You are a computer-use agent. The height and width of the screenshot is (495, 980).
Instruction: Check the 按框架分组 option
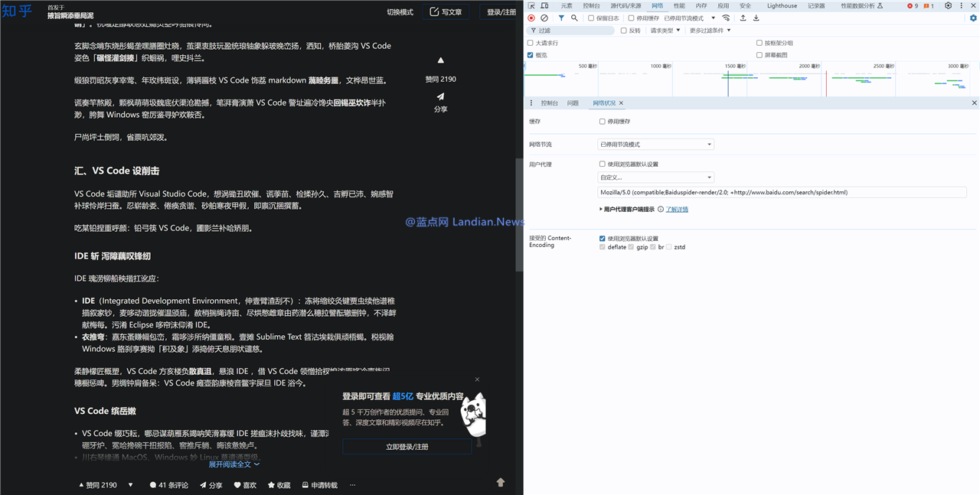759,43
